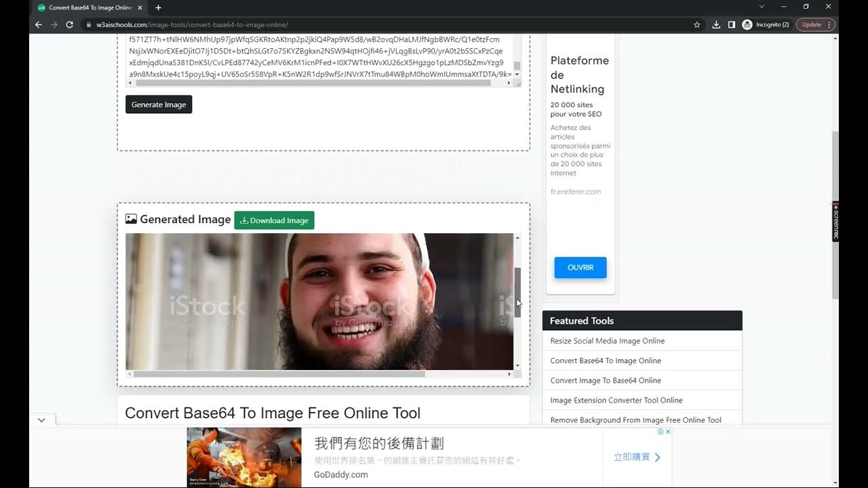Open a new tab with the plus icon

click(158, 7)
